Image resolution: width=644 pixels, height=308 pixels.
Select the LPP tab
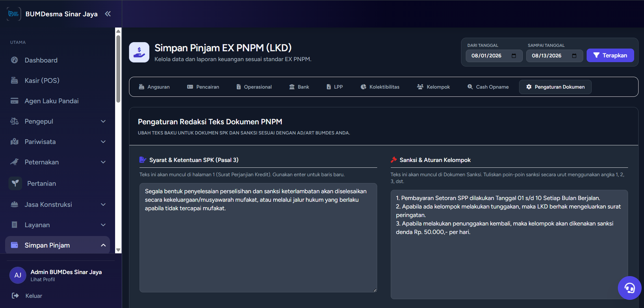pyautogui.click(x=334, y=87)
